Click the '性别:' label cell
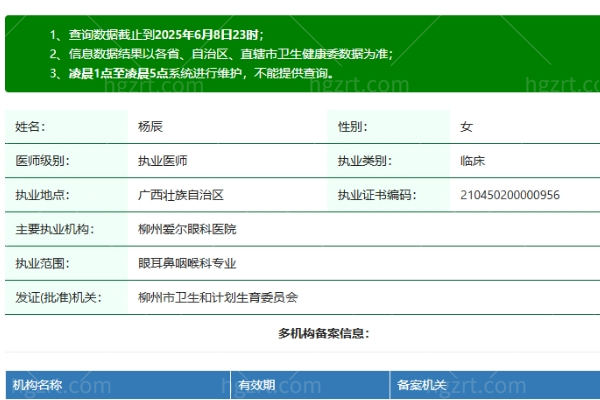 pyautogui.click(x=388, y=126)
